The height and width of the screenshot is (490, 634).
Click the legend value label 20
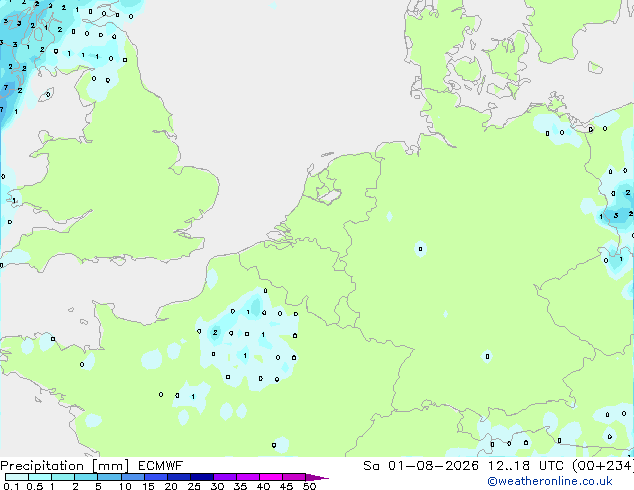[171, 486]
